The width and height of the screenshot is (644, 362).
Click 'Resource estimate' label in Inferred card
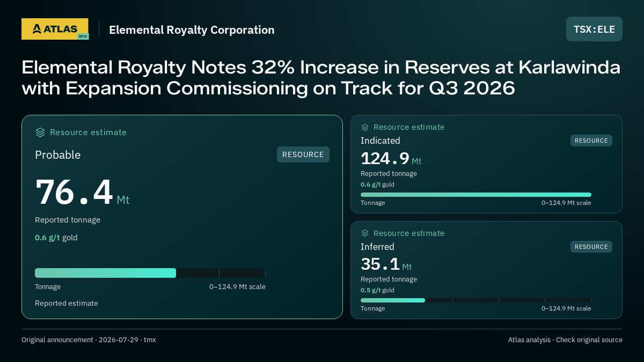click(x=409, y=233)
